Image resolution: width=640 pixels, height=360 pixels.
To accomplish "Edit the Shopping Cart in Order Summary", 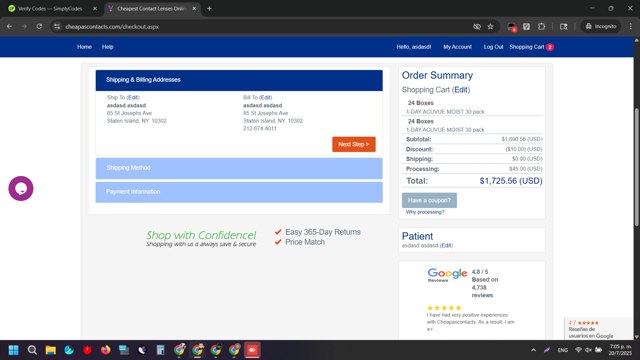I will (x=461, y=90).
